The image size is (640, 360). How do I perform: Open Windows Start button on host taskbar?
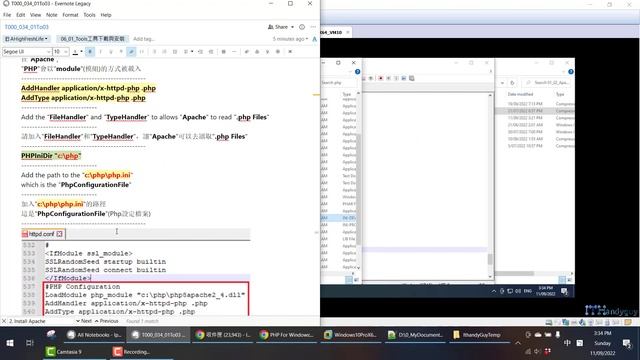click(9, 343)
